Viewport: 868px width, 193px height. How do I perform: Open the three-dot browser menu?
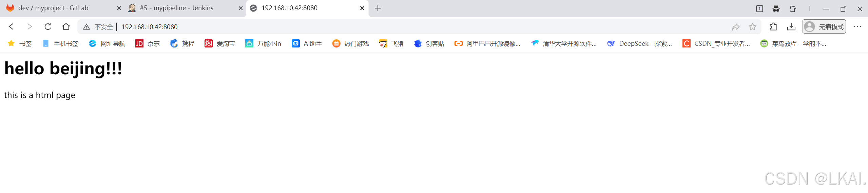coord(857,27)
